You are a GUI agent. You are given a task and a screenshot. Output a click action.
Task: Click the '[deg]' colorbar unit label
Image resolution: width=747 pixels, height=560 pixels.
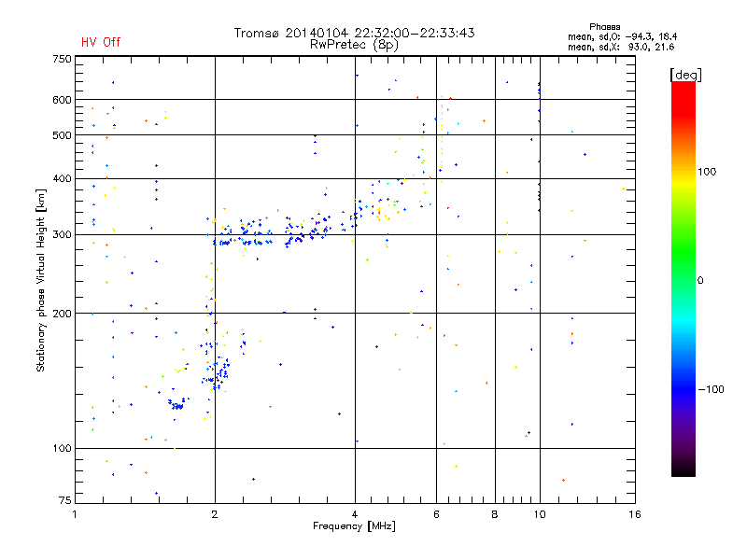685,75
